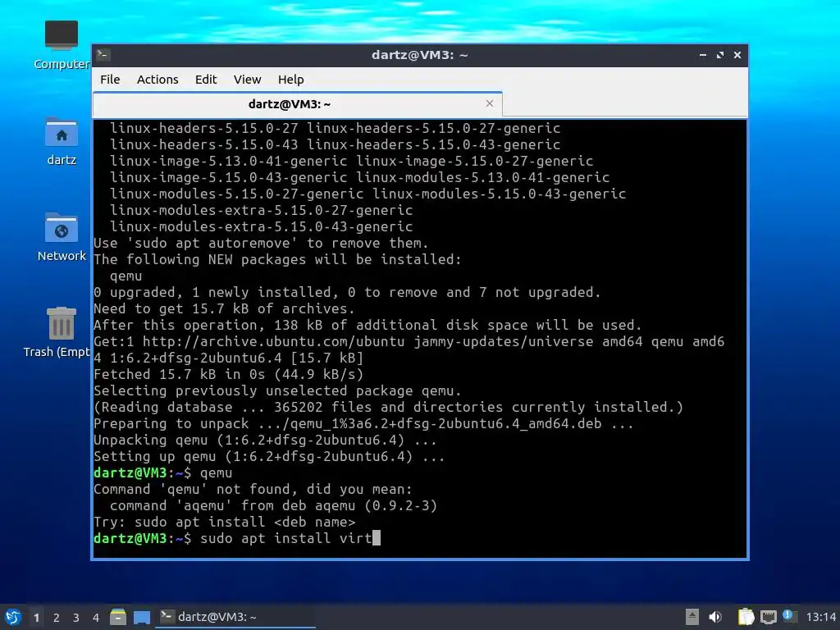Switch to workspace 4
This screenshot has width=840, height=630.
tap(96, 618)
